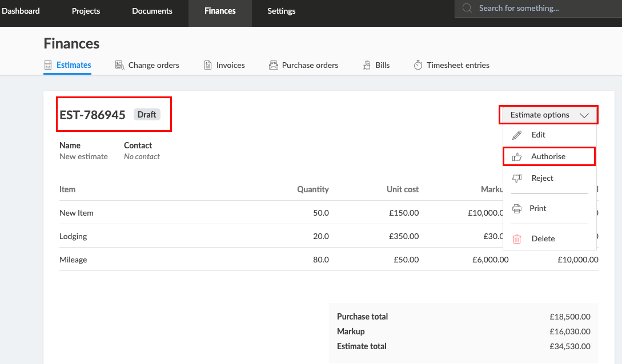
Task: Open the Documents section
Action: (152, 11)
